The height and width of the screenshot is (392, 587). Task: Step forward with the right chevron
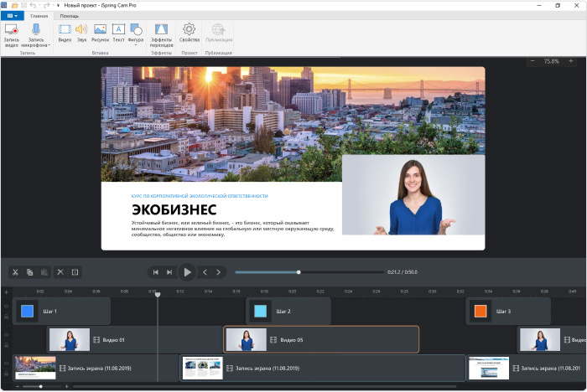click(218, 272)
